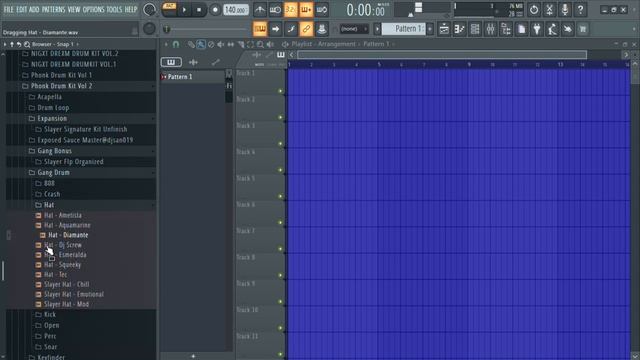
Task: Toggle the auto scrolling arrow button
Action: pyautogui.click(x=275, y=29)
